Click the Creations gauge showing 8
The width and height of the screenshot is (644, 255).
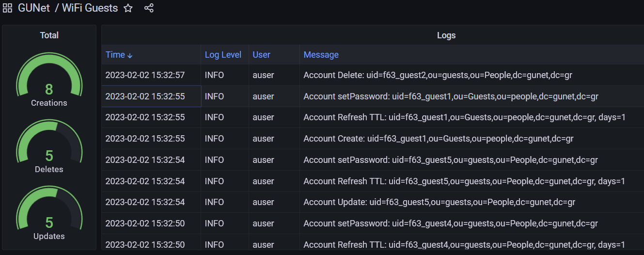point(49,80)
